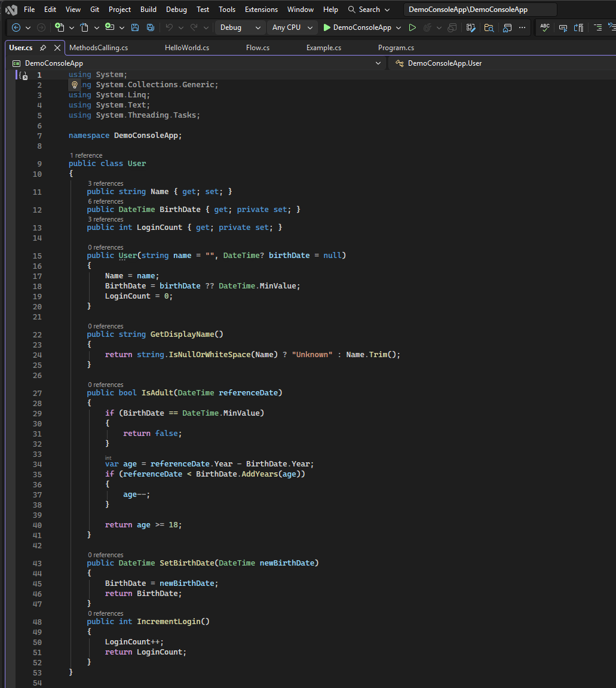Click the Redo arrow icon

pos(194,27)
